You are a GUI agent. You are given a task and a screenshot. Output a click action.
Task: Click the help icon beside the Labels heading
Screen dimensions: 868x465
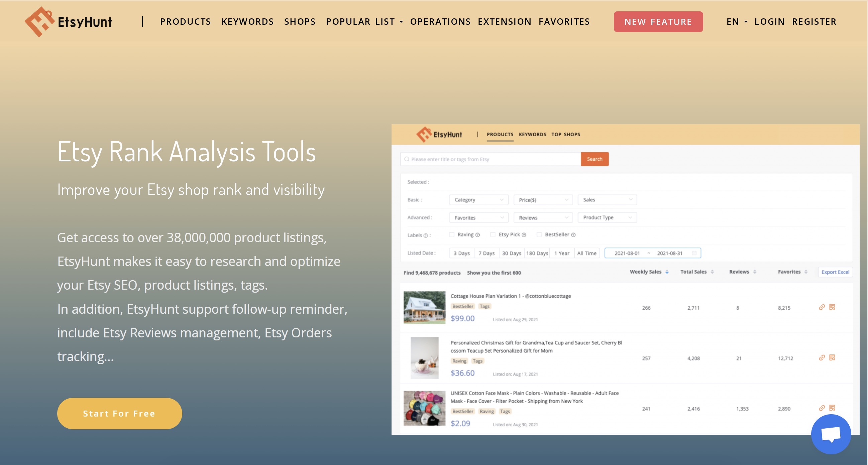[426, 236]
